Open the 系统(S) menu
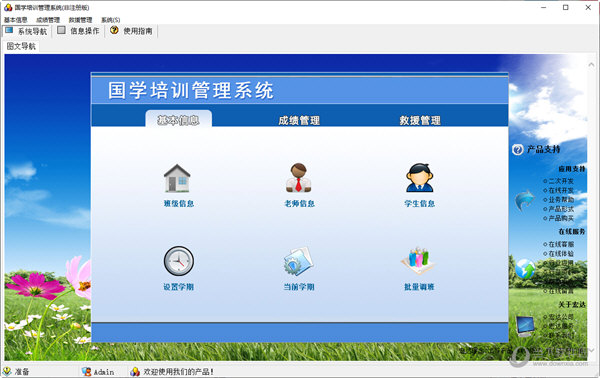The image size is (600, 378). [x=111, y=20]
